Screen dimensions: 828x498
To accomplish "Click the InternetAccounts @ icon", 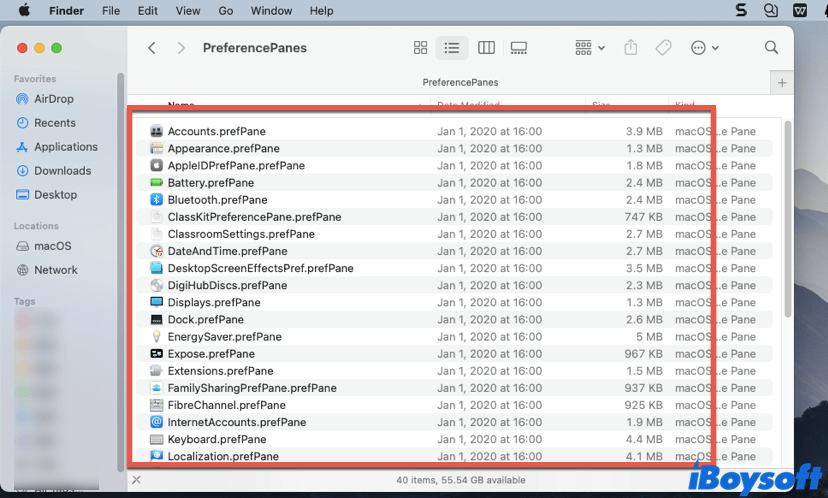I will click(x=156, y=422).
